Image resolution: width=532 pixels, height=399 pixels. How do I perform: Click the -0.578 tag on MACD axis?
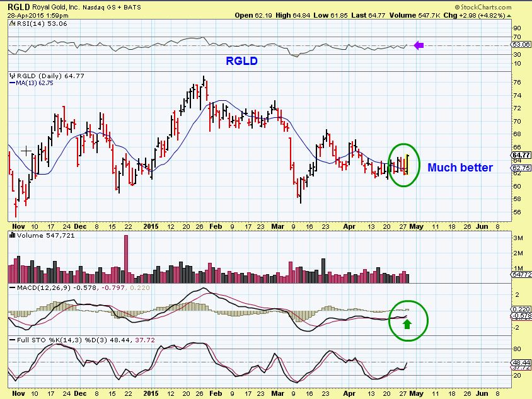point(521,316)
